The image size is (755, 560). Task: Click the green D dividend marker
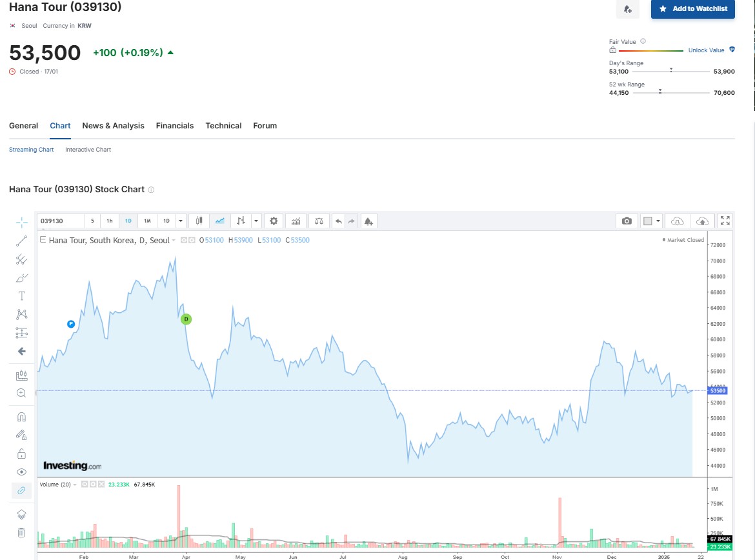pyautogui.click(x=186, y=319)
